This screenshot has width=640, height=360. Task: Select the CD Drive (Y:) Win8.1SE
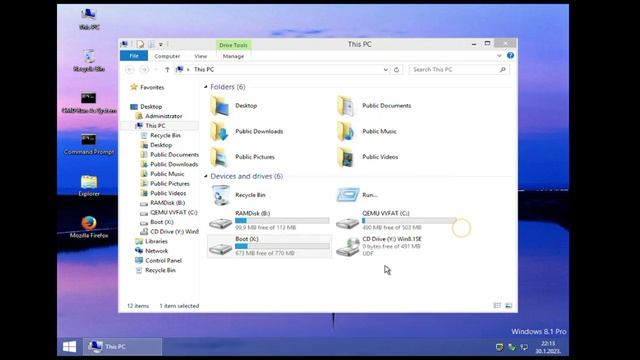point(379,246)
